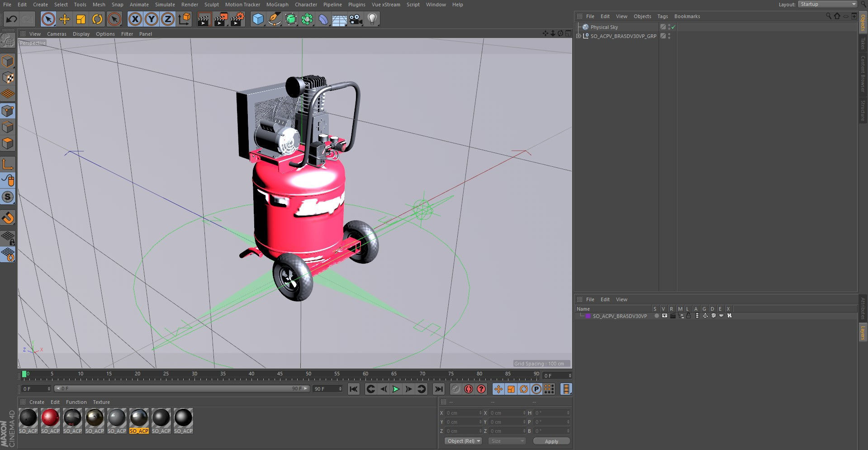
Task: Open the Simulate menu
Action: tap(165, 5)
